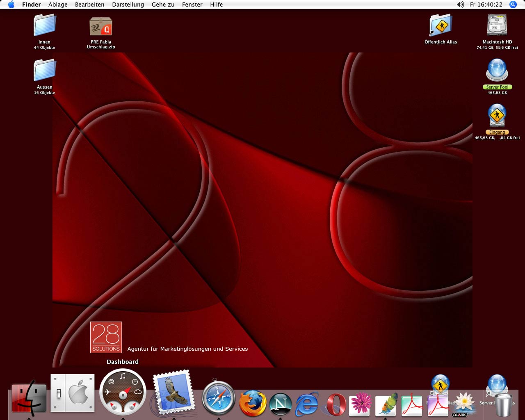Launch Safari from the Dock
The width and height of the screenshot is (525, 420).
219,399
